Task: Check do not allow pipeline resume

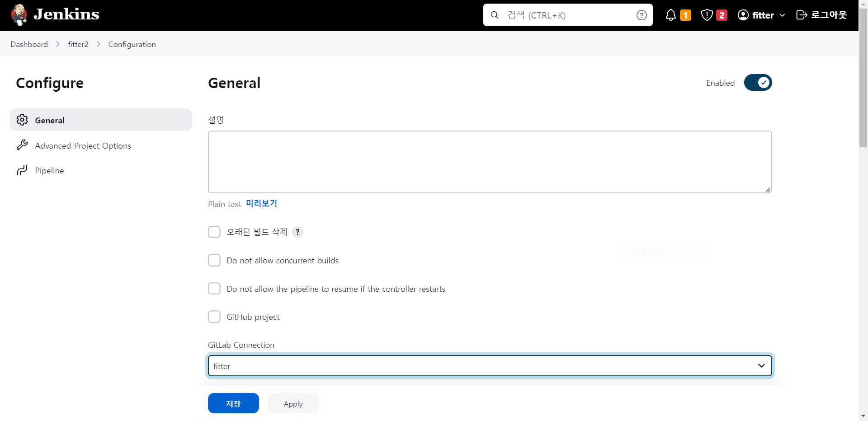Action: [214, 289]
